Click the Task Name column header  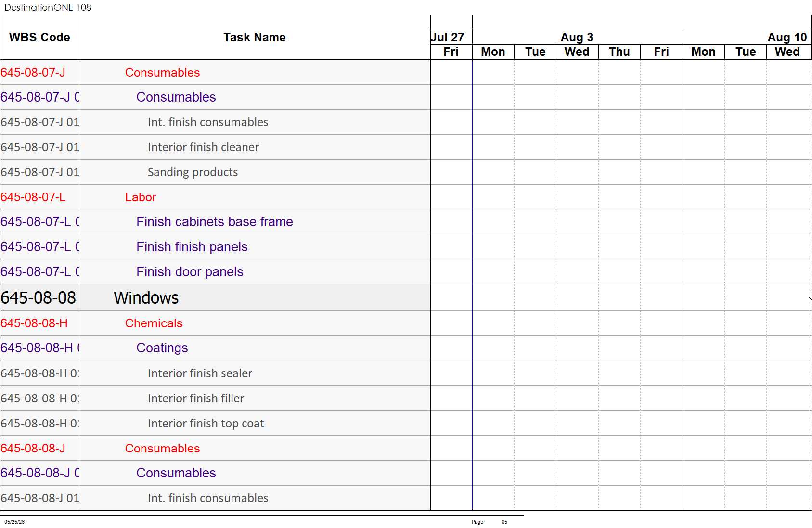255,38
